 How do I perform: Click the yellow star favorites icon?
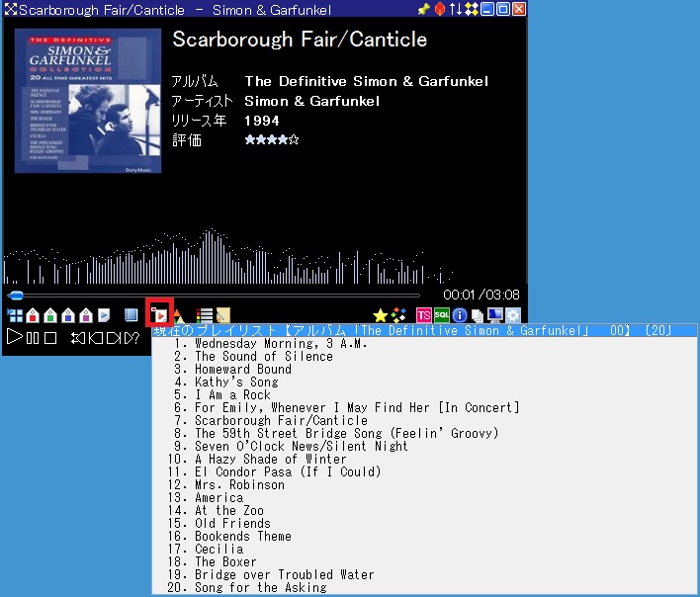coord(380,315)
